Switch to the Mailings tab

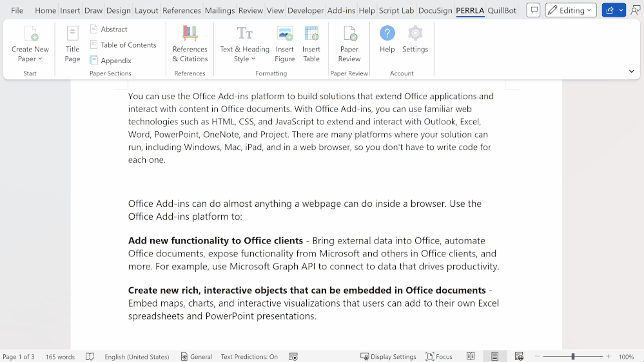pyautogui.click(x=220, y=10)
